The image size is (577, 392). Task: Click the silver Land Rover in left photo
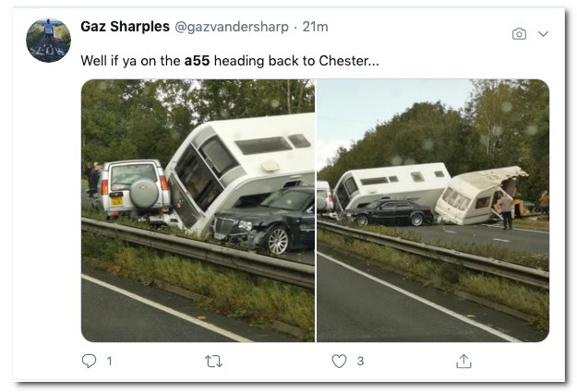click(x=135, y=189)
